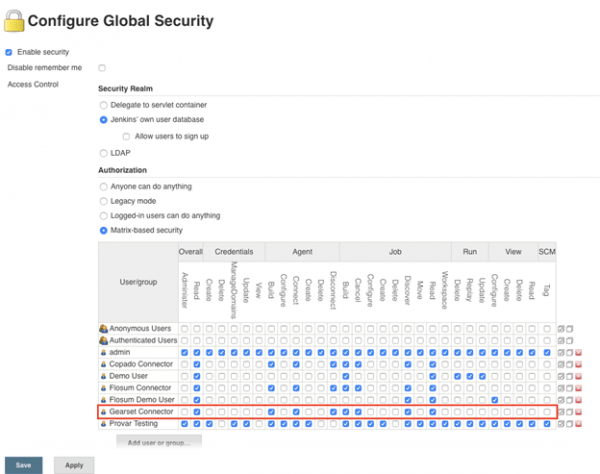600x474 pixels.
Task: Unselect all permissions for Demo User
Action: click(569, 376)
